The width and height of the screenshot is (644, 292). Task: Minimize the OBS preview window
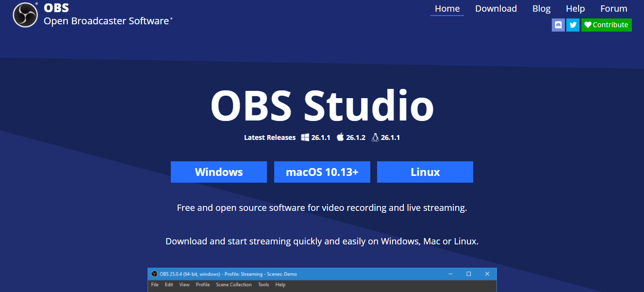(x=450, y=274)
